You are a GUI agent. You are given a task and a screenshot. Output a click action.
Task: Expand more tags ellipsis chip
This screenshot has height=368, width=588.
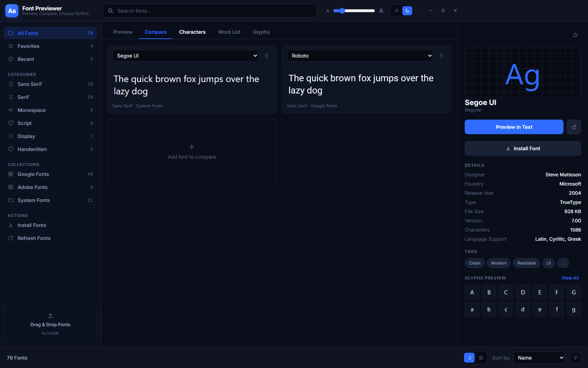pos(563,263)
